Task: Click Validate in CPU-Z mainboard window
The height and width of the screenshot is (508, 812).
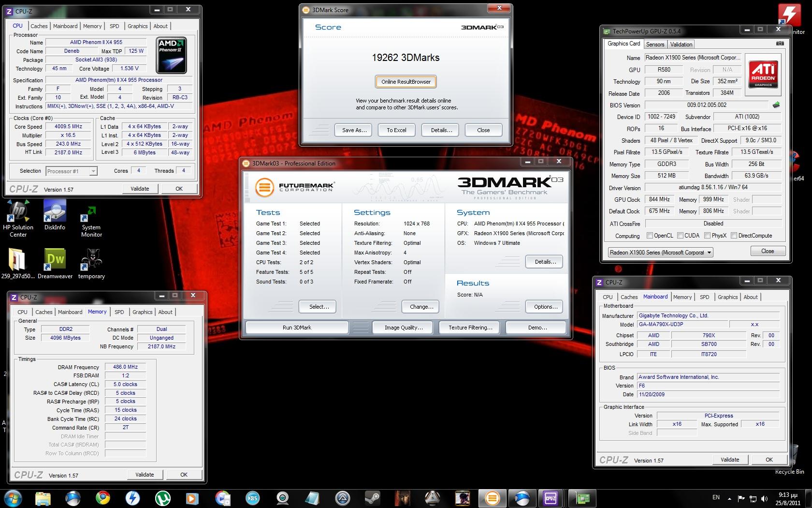Action: tap(729, 460)
